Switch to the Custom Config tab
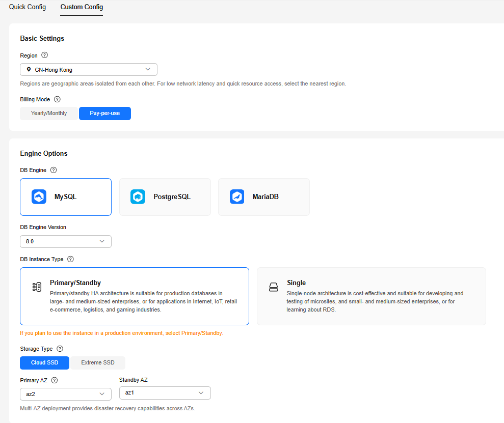504x423 pixels. [x=82, y=7]
